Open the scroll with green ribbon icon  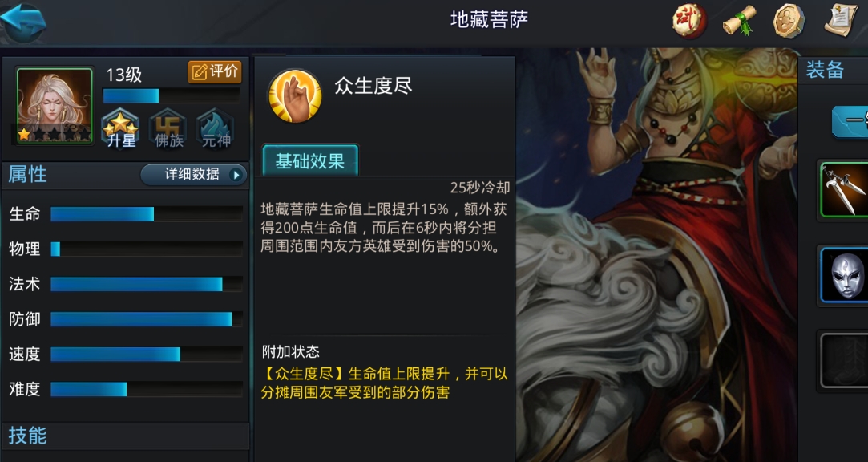740,21
